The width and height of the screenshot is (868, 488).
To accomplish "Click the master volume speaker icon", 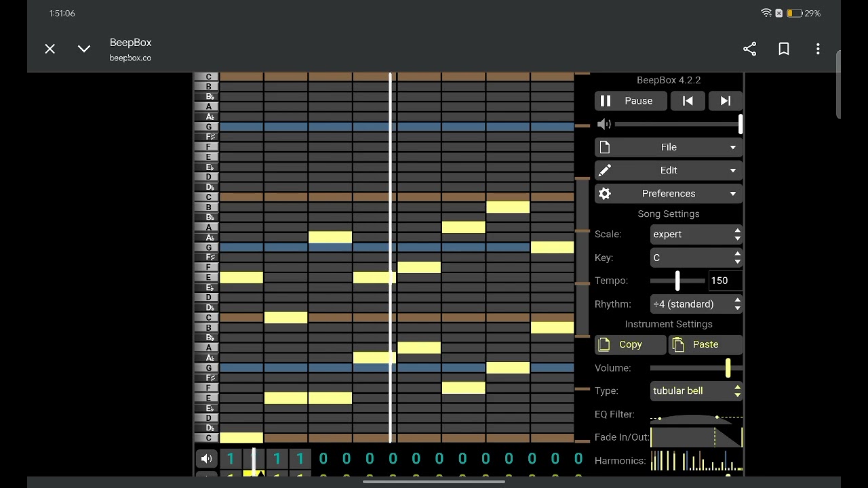I will tap(604, 124).
